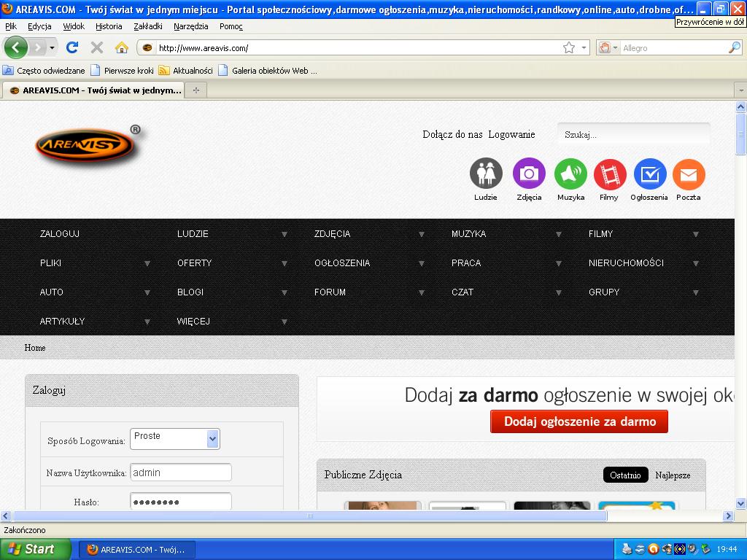Image resolution: width=747 pixels, height=560 pixels.
Task: Click the search magnifier icon
Action: pos(735,47)
